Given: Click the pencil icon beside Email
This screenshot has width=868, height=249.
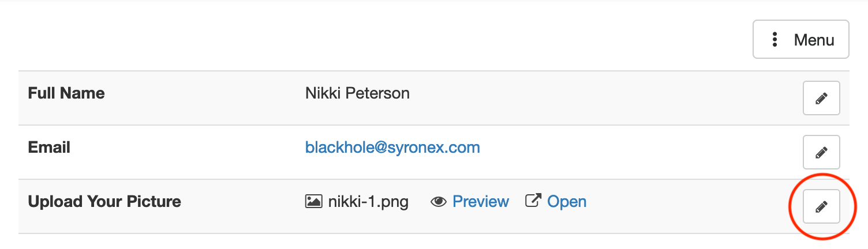Looking at the screenshot, I should point(821,153).
